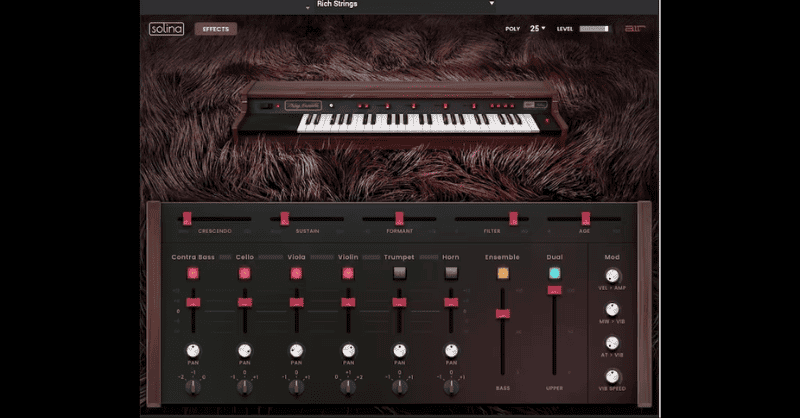The width and height of the screenshot is (800, 418).
Task: Click the Cello octave selector knob
Action: coord(245,388)
